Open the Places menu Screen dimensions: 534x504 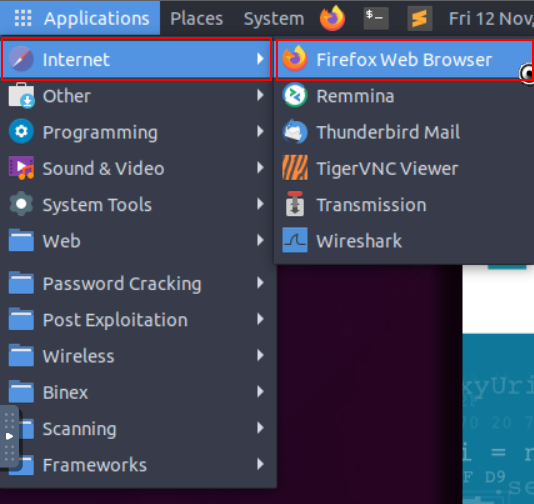tap(197, 18)
